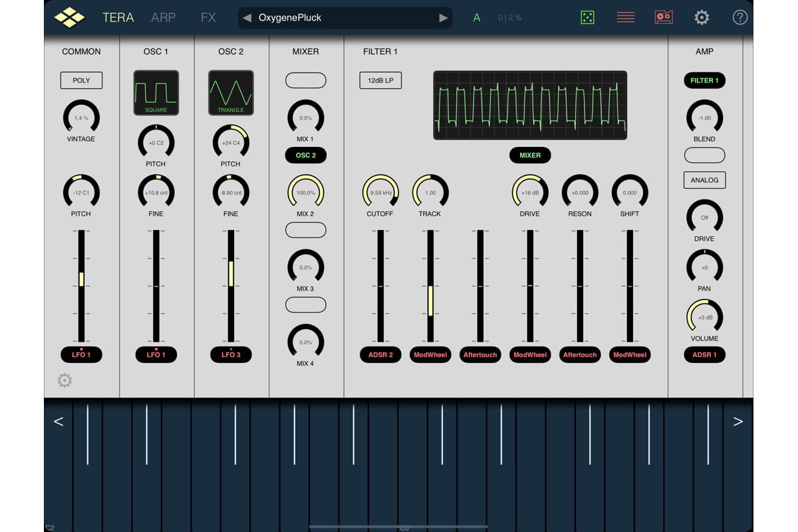Click the AMP DRIVE knob set to Off
This screenshot has width=798, height=532.
704,217
